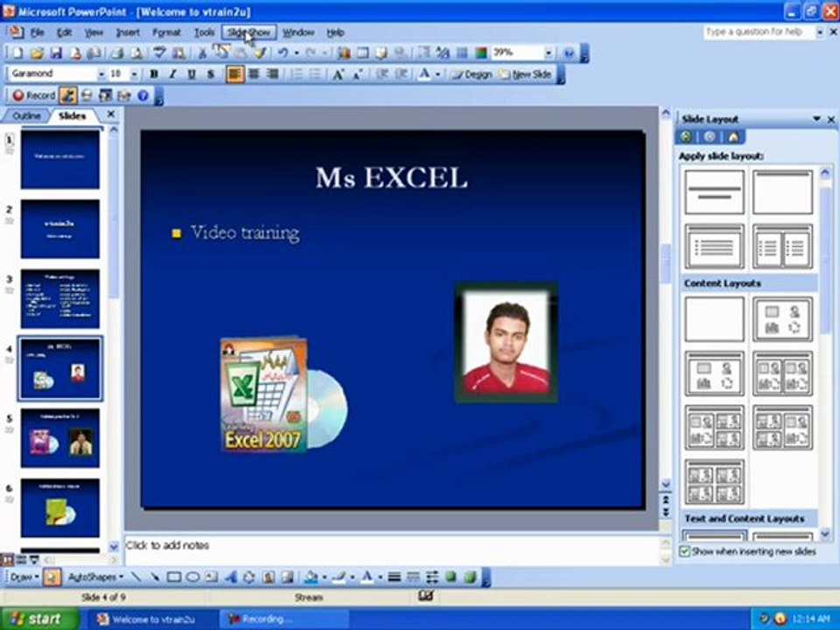Click the Record button

coord(34,96)
